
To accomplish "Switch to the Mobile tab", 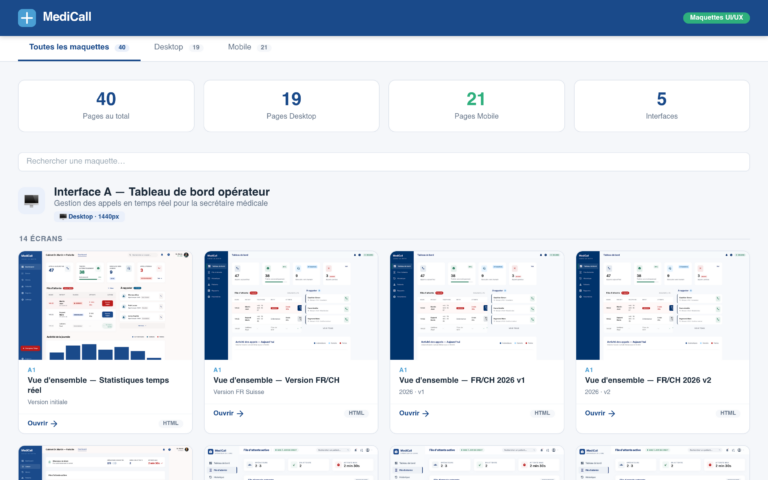I will [249, 48].
